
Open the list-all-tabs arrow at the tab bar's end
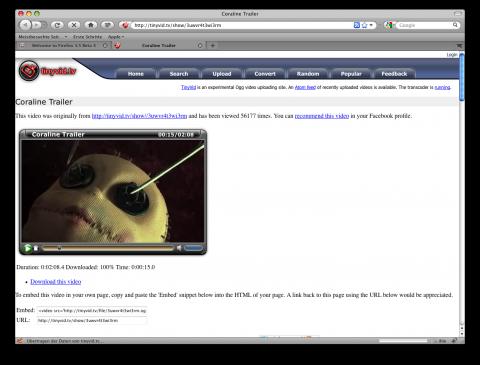[x=459, y=45]
